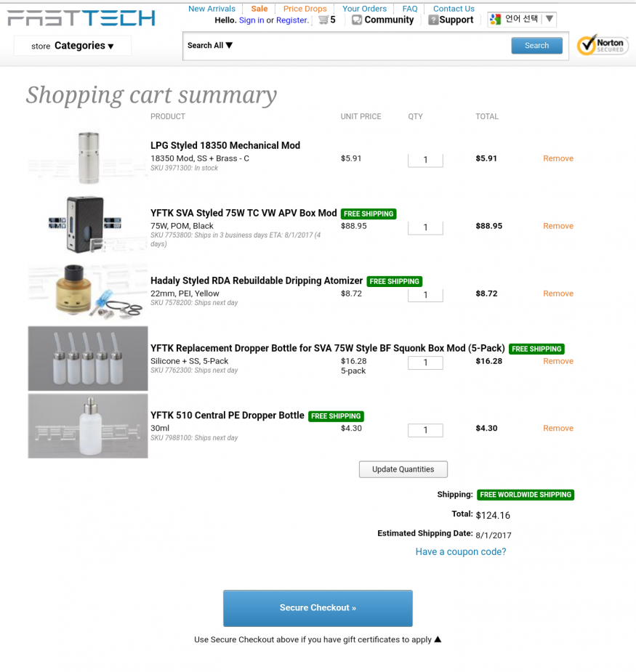Click the Secure Checkout button

318,608
